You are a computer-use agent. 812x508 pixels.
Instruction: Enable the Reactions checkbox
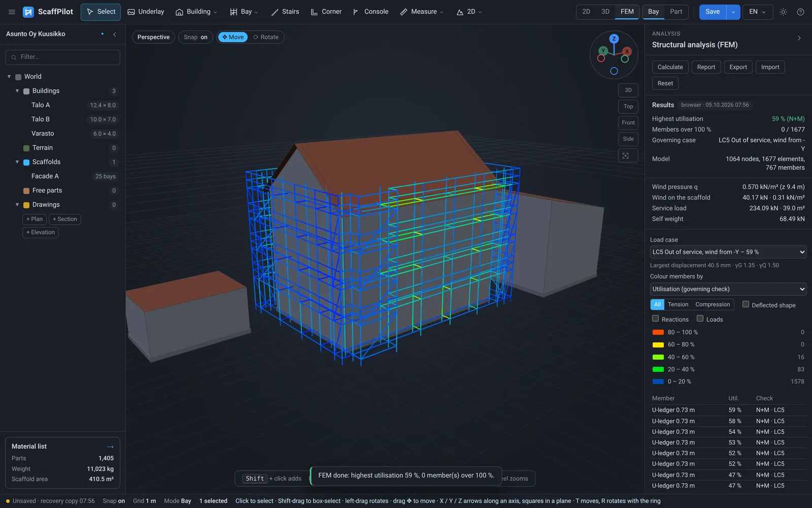click(x=655, y=319)
